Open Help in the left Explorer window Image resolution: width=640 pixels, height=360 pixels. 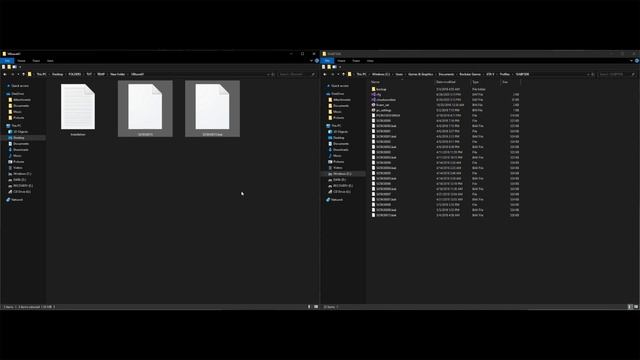tap(317, 61)
